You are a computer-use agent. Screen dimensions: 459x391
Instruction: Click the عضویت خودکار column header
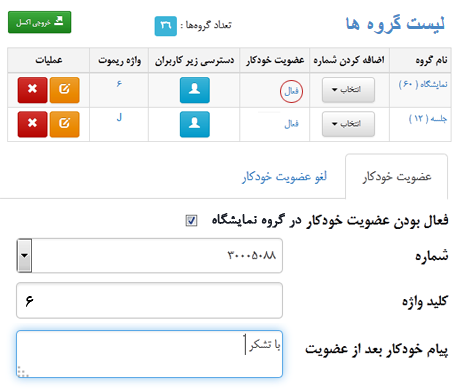275,60
